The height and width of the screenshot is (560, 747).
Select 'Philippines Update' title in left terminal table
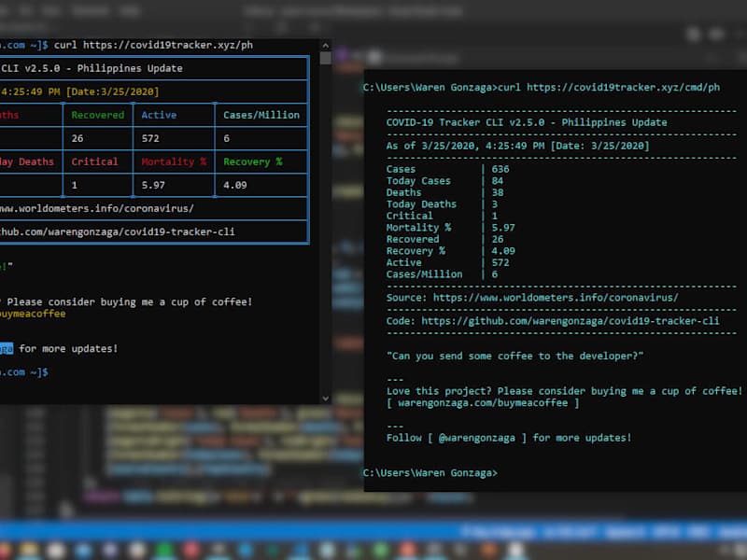[x=130, y=68]
